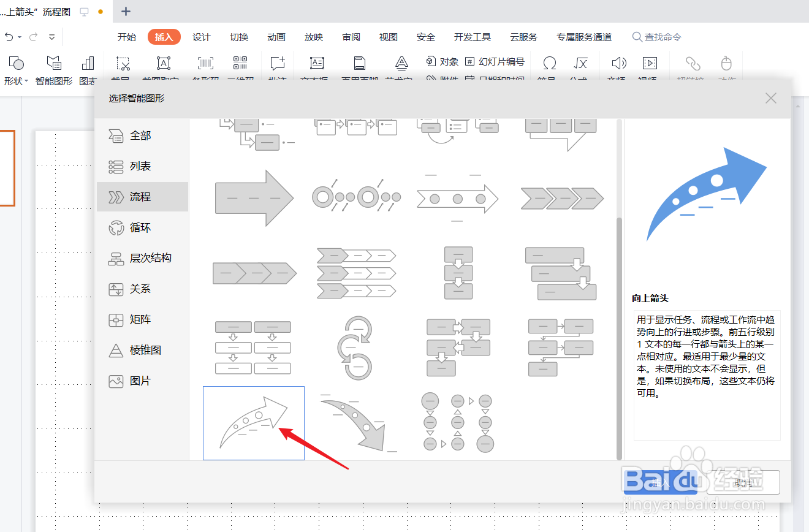Click the WordArt letter A icon

coord(401,63)
